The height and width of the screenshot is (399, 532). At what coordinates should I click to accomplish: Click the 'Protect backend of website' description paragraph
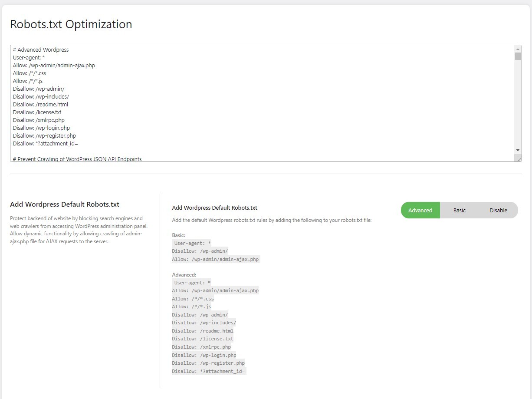(x=79, y=230)
